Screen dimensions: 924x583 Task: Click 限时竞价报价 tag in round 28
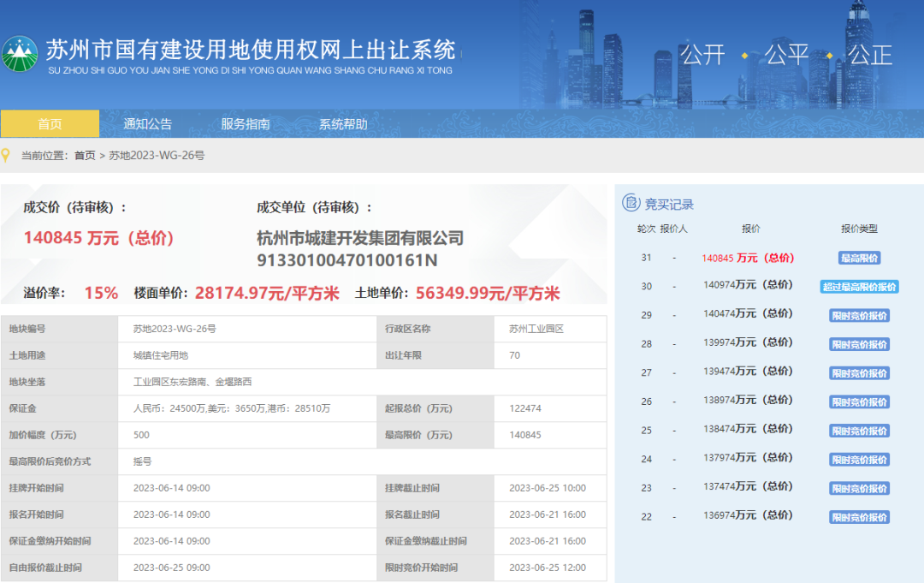(859, 345)
